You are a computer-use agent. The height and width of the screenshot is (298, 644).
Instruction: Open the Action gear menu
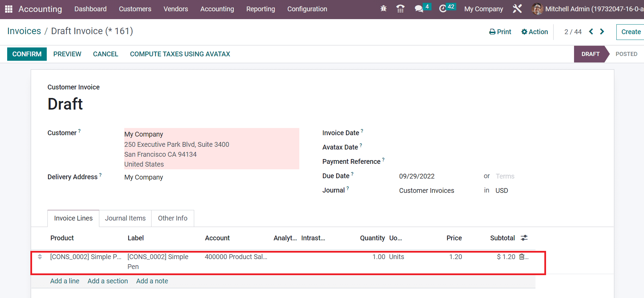(x=534, y=32)
